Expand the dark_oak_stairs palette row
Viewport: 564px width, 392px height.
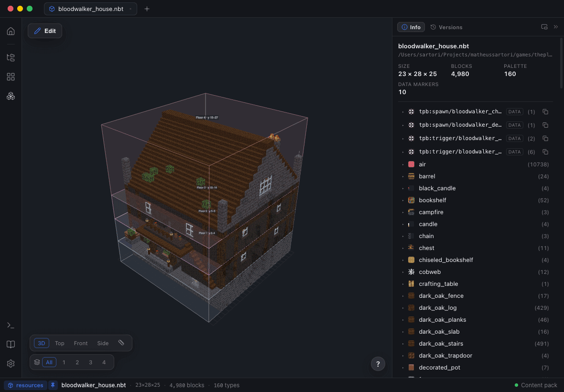tap(403, 343)
